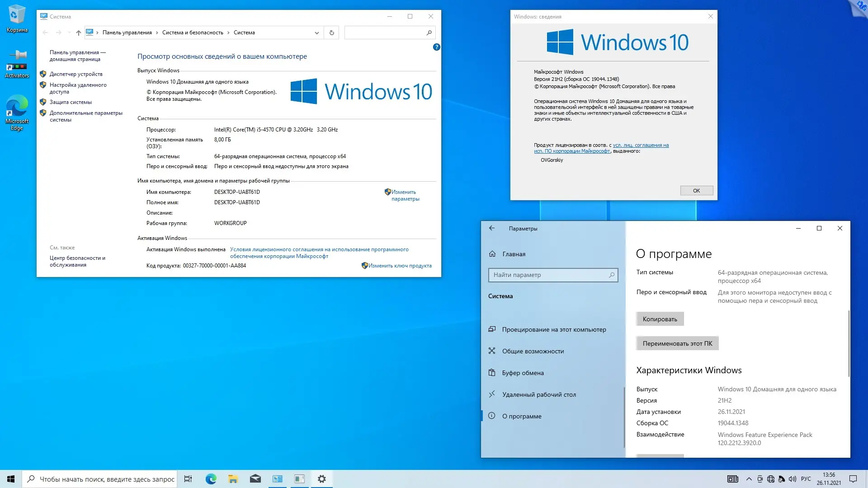
Task: Click the refresh icon in address bar
Action: coord(331,33)
